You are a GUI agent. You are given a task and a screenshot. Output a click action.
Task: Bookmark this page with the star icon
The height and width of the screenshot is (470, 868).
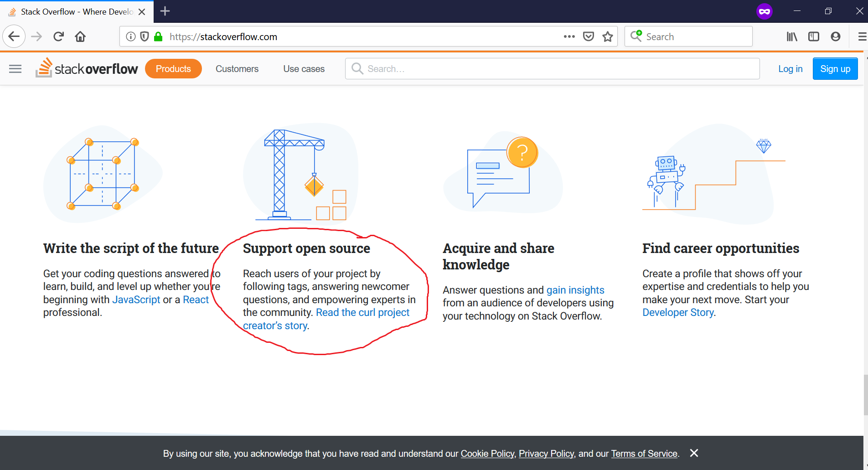[607, 36]
